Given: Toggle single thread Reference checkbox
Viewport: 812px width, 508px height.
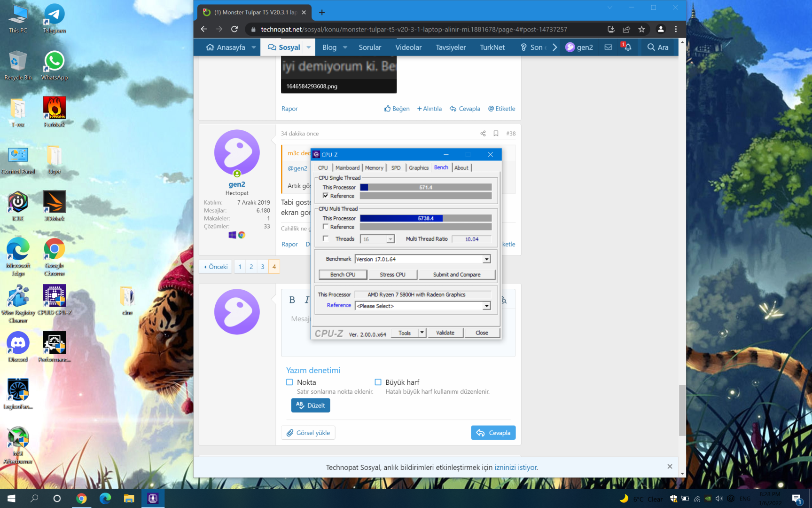Looking at the screenshot, I should [x=326, y=196].
